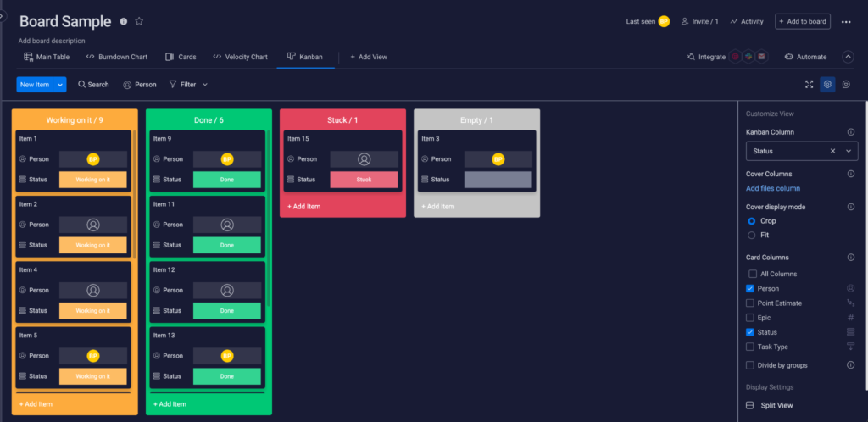Click the Add to board button
This screenshot has width=868, height=422.
(x=802, y=21)
